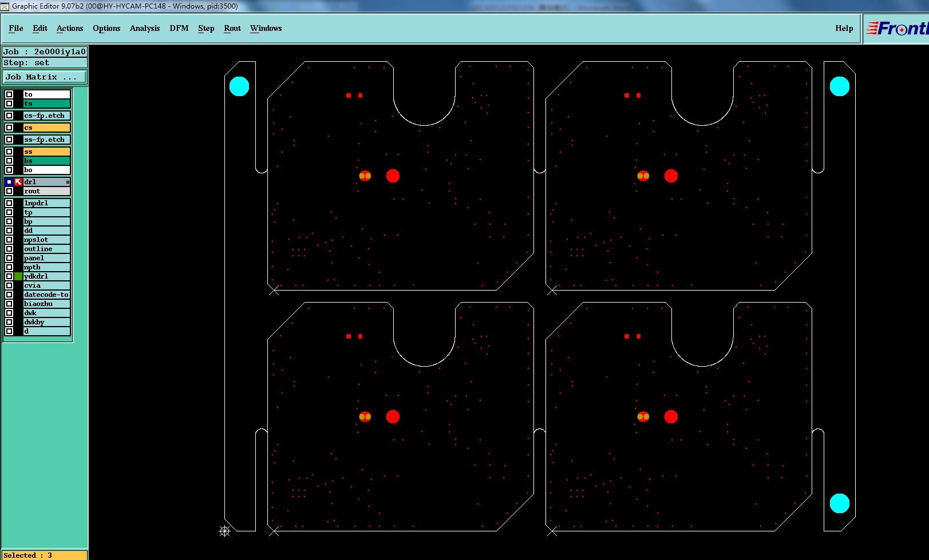Toggle the 'cs' layer checkbox
This screenshot has height=560, width=929.
coord(9,128)
